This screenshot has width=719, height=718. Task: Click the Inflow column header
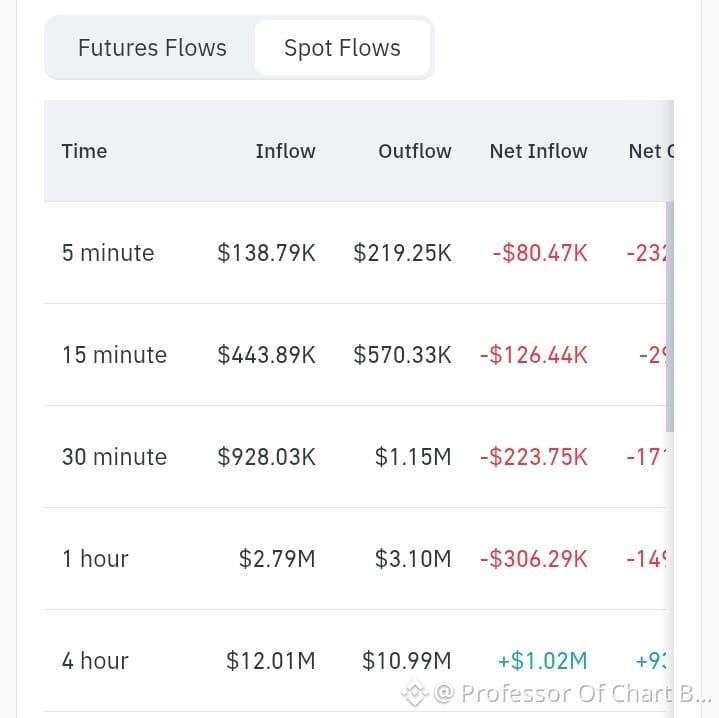(x=285, y=151)
